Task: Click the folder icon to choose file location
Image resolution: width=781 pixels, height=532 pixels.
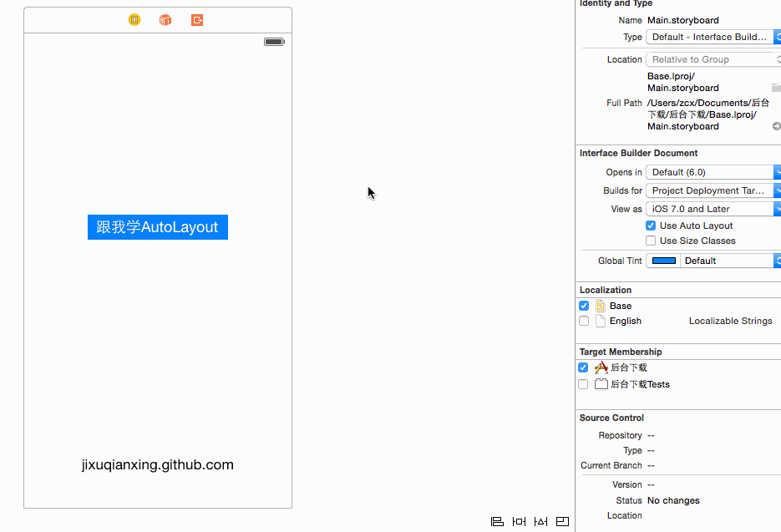Action: (775, 88)
